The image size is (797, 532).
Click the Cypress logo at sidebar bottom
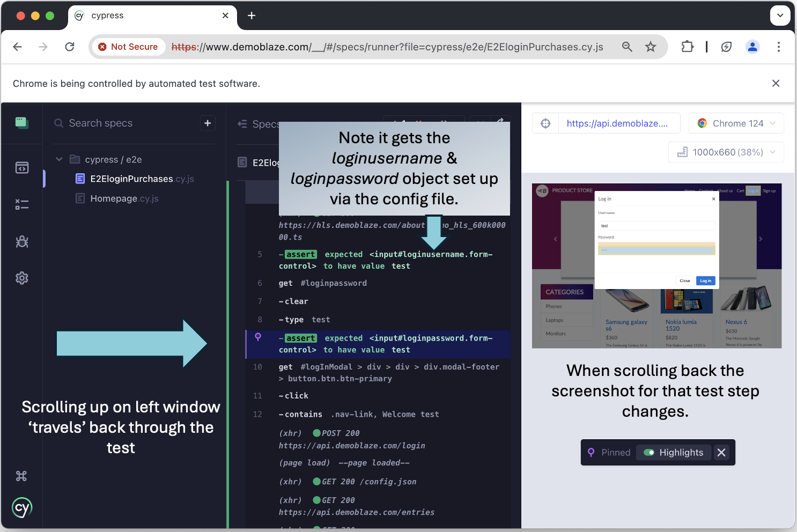22,507
